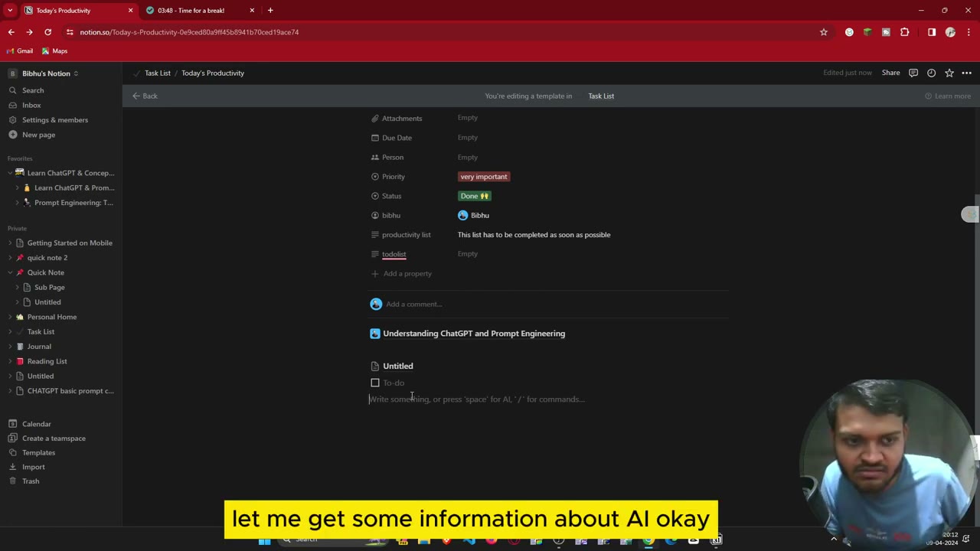Open the 'very important' Priority tag
Screen dimensions: 980x551
click(x=484, y=177)
